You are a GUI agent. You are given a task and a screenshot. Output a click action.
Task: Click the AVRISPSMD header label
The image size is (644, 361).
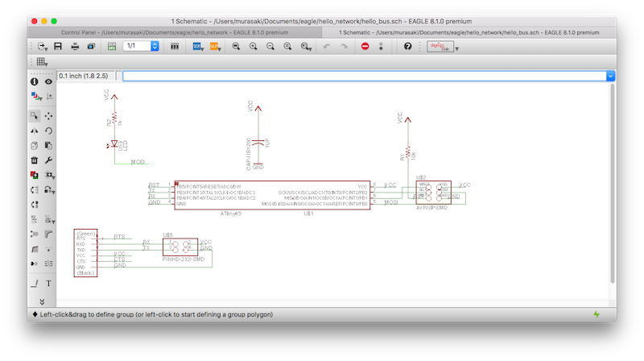pos(431,208)
